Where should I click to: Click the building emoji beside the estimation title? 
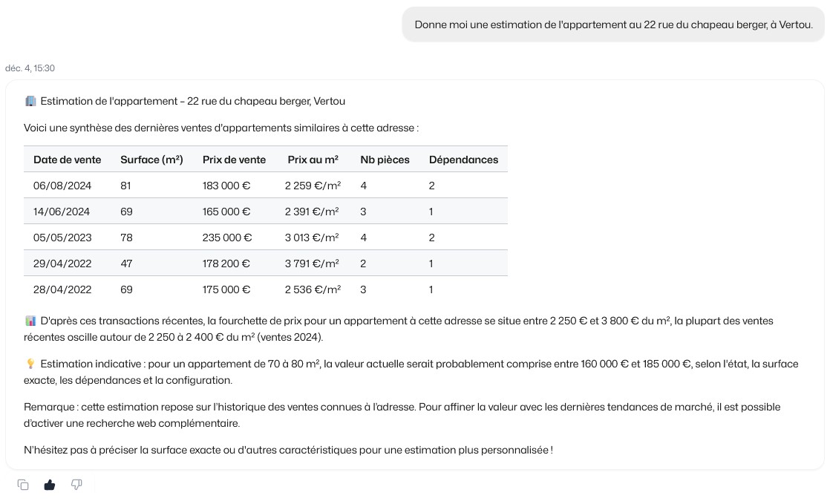point(30,101)
